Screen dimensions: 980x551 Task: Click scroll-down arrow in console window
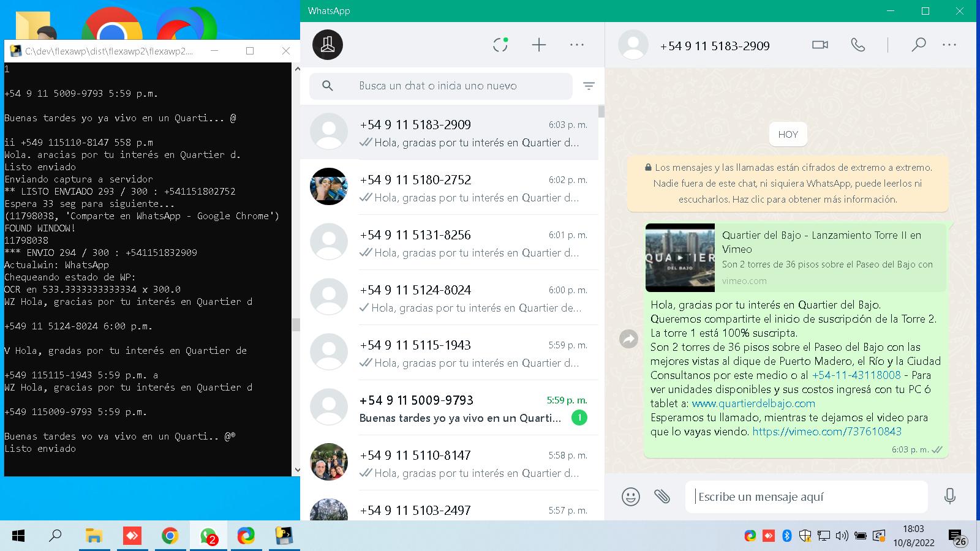point(296,470)
